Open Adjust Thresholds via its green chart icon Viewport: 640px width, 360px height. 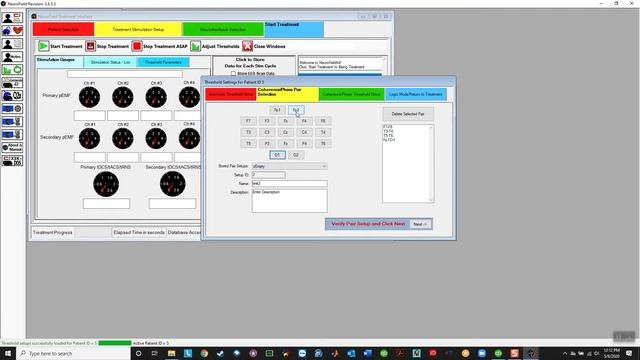pyautogui.click(x=196, y=46)
